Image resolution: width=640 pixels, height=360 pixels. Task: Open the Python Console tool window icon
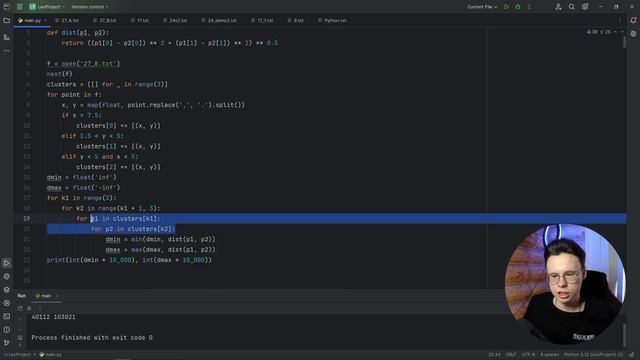pyautogui.click(x=7, y=303)
